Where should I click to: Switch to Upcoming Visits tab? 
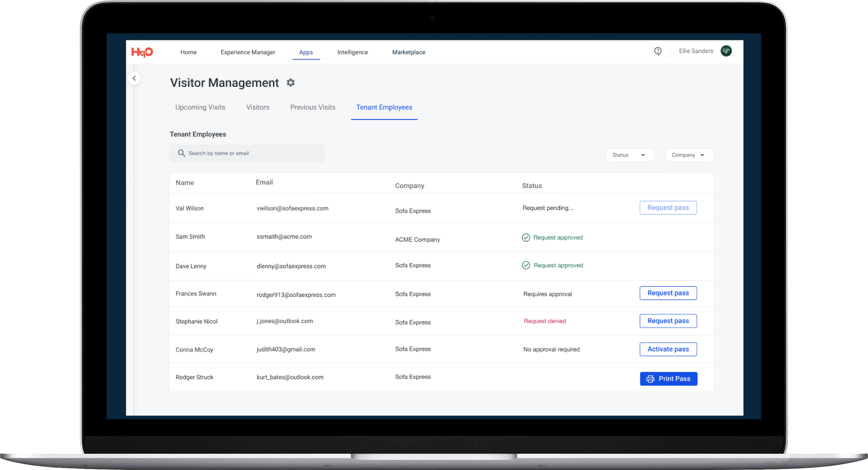pos(200,107)
